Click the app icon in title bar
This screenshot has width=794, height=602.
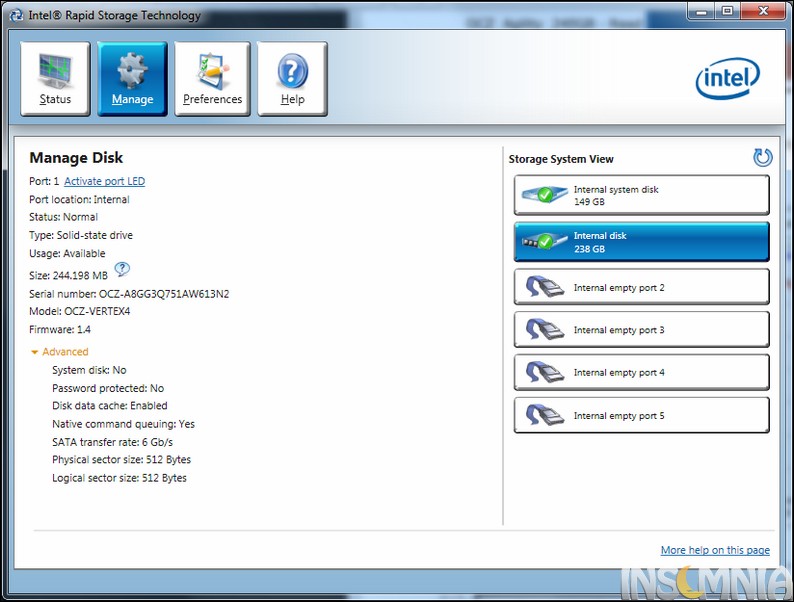pos(16,15)
